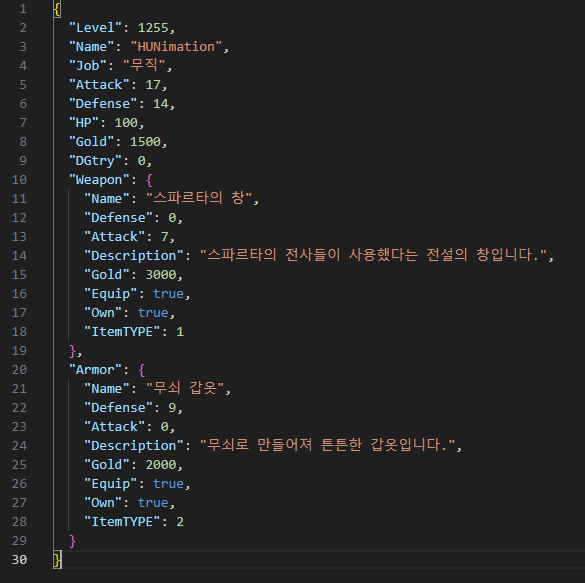Screen dimensions: 585x583
Task: Click the ItemTYPE value 1
Action: click(x=180, y=332)
